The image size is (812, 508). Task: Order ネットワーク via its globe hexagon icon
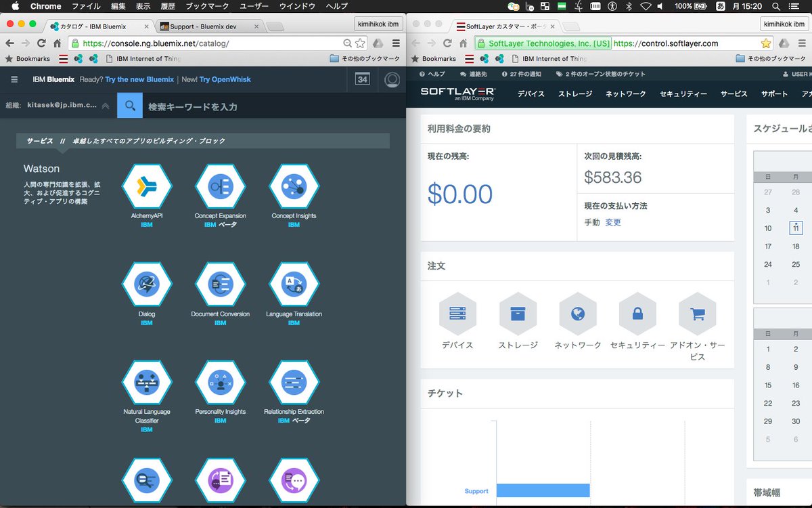point(577,314)
